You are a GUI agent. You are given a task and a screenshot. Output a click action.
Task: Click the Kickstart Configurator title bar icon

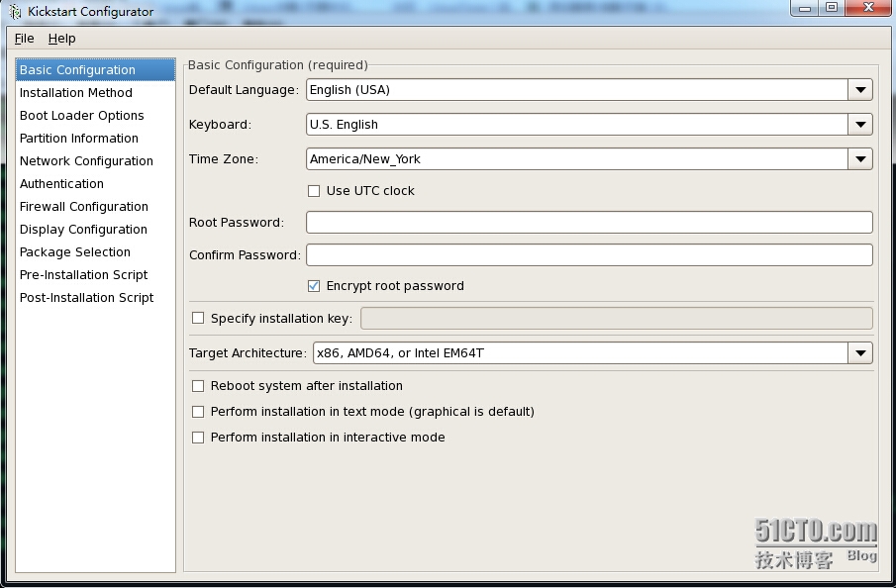[x=15, y=12]
